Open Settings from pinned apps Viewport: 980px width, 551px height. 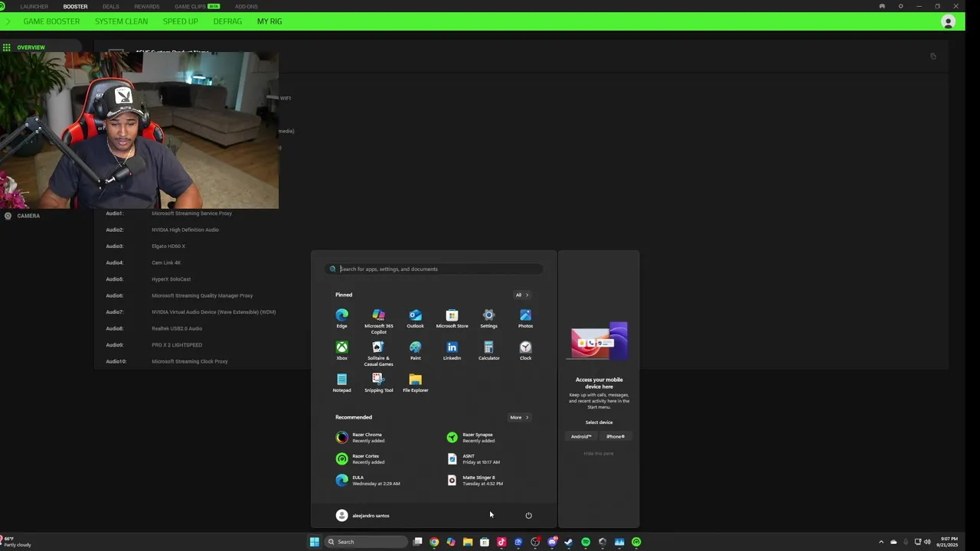coord(488,318)
